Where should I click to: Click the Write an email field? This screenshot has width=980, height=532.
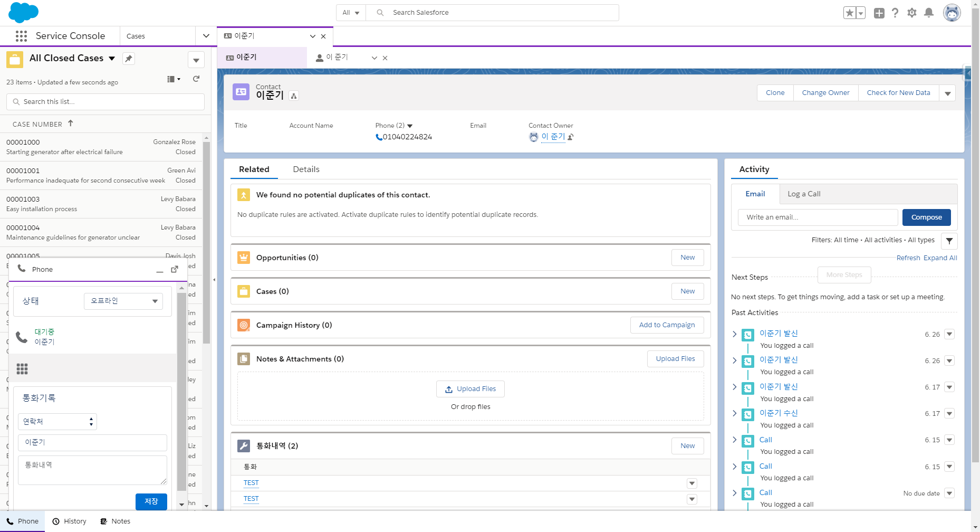coord(818,217)
